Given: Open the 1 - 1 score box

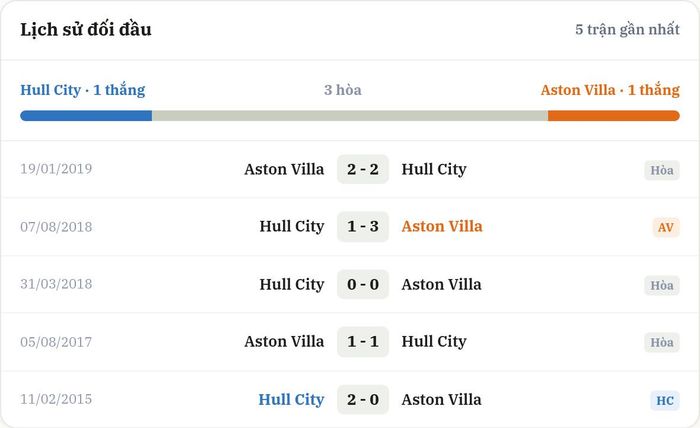Looking at the screenshot, I should [x=363, y=341].
